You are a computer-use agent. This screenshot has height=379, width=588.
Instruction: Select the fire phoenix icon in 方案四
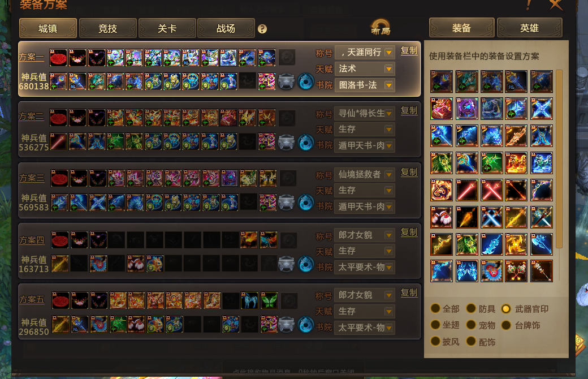(249, 240)
